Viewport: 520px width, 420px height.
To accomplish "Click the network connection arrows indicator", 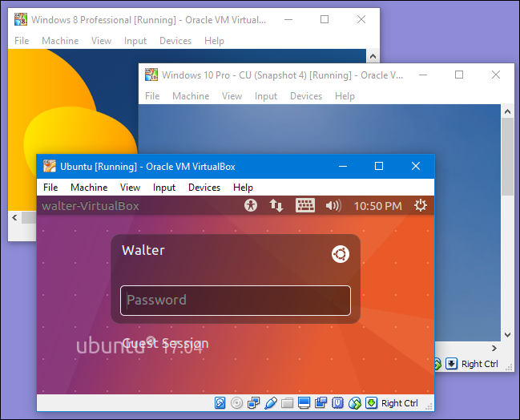I will [x=276, y=206].
